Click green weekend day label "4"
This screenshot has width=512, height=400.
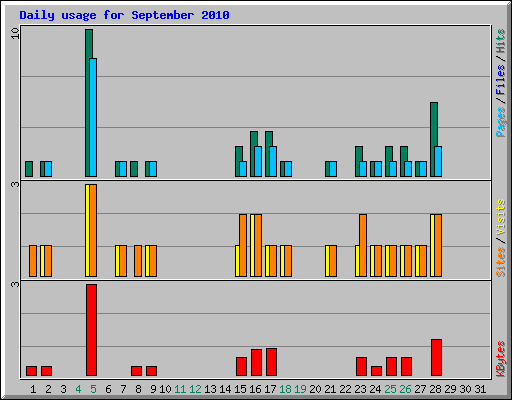click(x=78, y=389)
